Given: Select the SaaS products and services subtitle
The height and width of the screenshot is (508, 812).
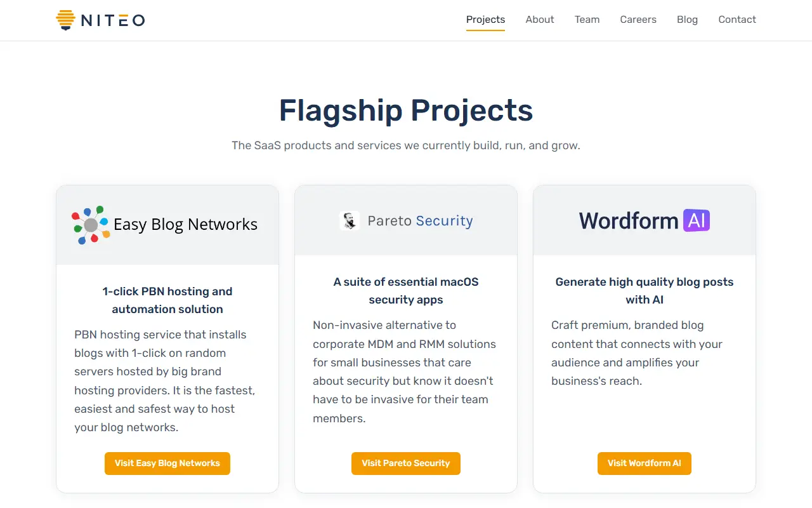Looking at the screenshot, I should (x=406, y=145).
